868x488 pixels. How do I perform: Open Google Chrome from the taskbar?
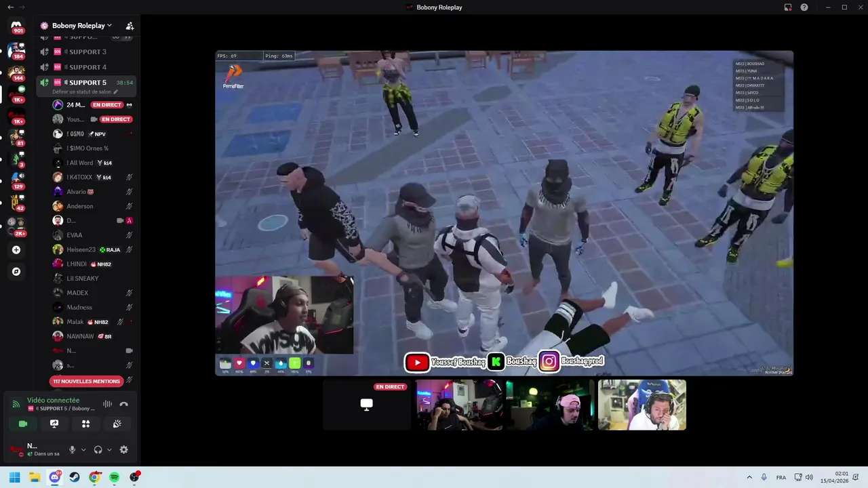94,477
